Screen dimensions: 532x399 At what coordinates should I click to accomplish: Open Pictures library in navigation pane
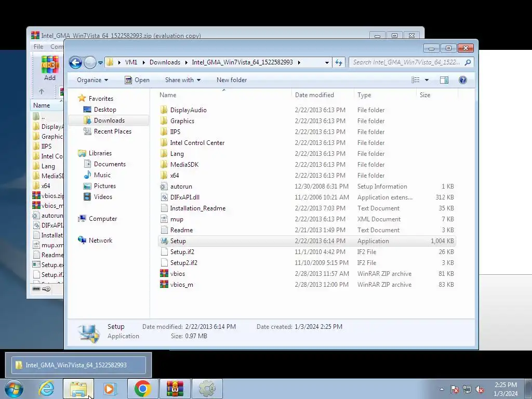click(x=104, y=186)
